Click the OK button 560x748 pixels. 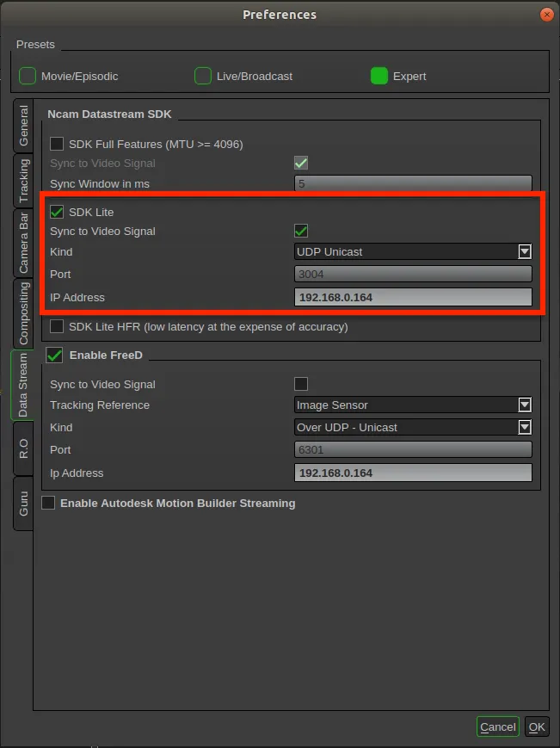click(x=537, y=726)
